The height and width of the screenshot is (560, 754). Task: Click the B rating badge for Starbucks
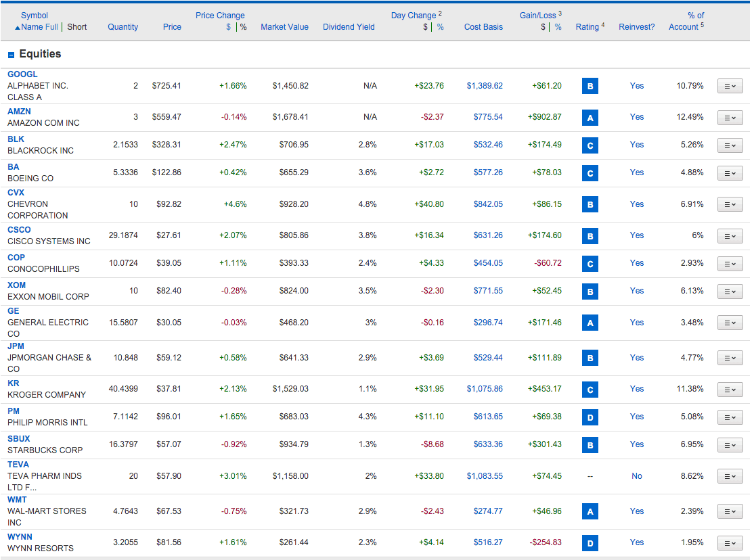coord(590,445)
